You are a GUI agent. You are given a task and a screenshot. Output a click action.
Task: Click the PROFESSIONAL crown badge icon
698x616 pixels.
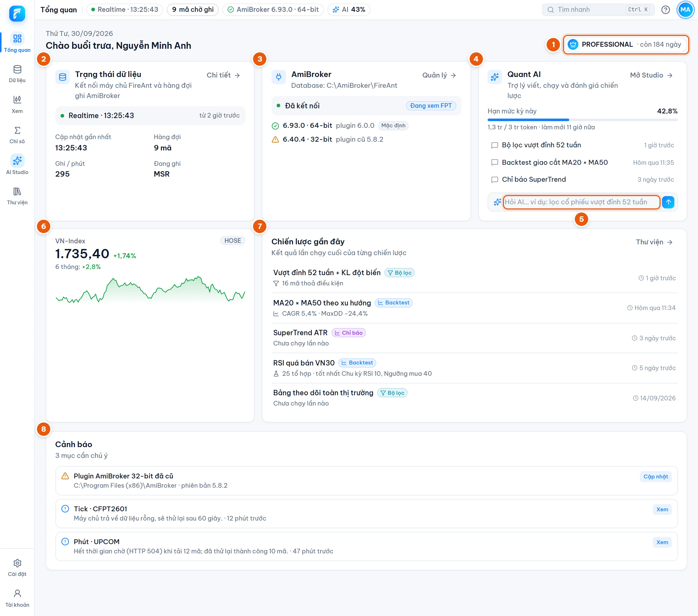[573, 44]
